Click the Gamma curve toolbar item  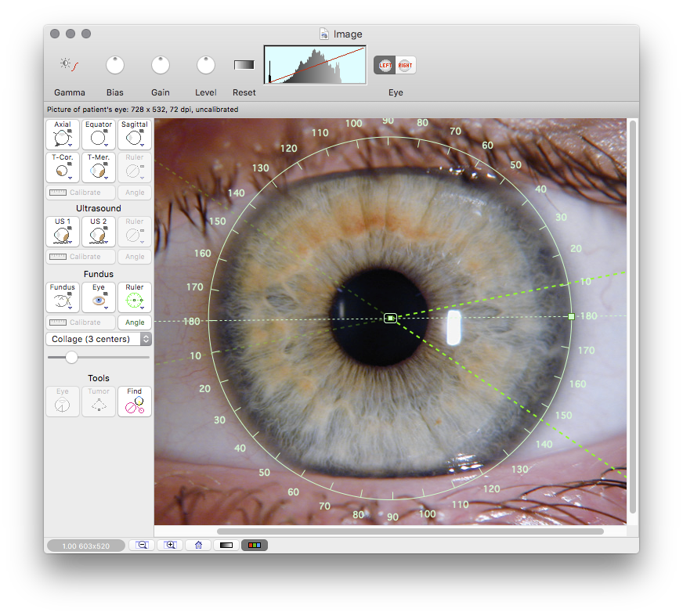click(69, 65)
